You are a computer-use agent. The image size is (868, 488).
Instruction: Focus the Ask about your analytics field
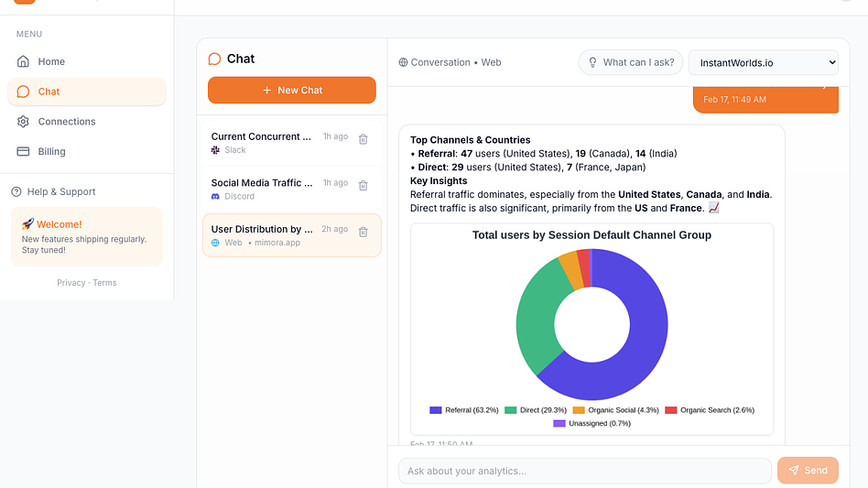pyautogui.click(x=584, y=471)
